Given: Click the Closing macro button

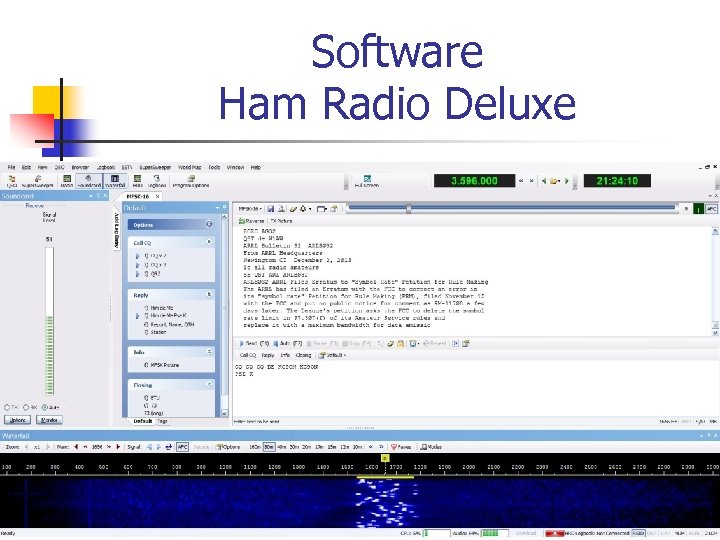Looking at the screenshot, I should [303, 355].
